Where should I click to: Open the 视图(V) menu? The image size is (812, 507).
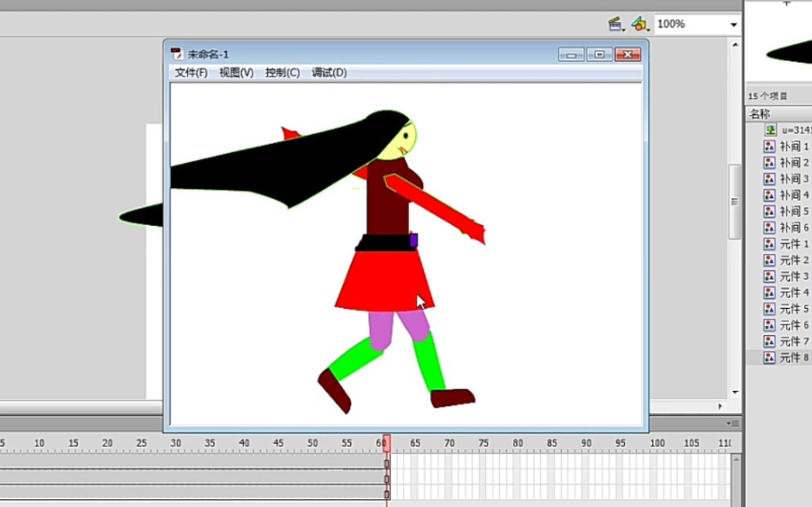coord(236,73)
